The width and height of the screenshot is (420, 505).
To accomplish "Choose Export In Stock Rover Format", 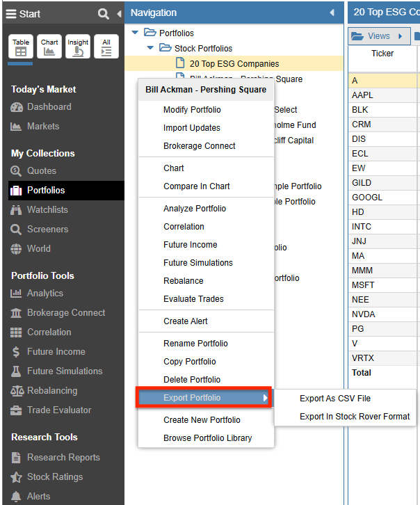I will pos(355,417).
